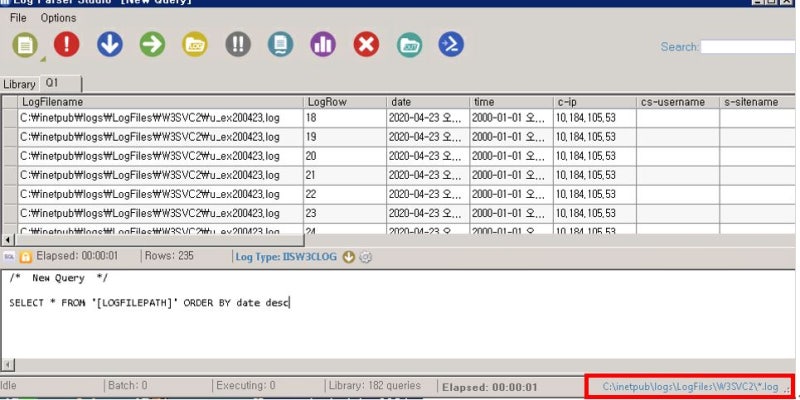Screen dimensions: 800x400
Task: Click the Batch: 0 status entry
Action: click(x=128, y=386)
